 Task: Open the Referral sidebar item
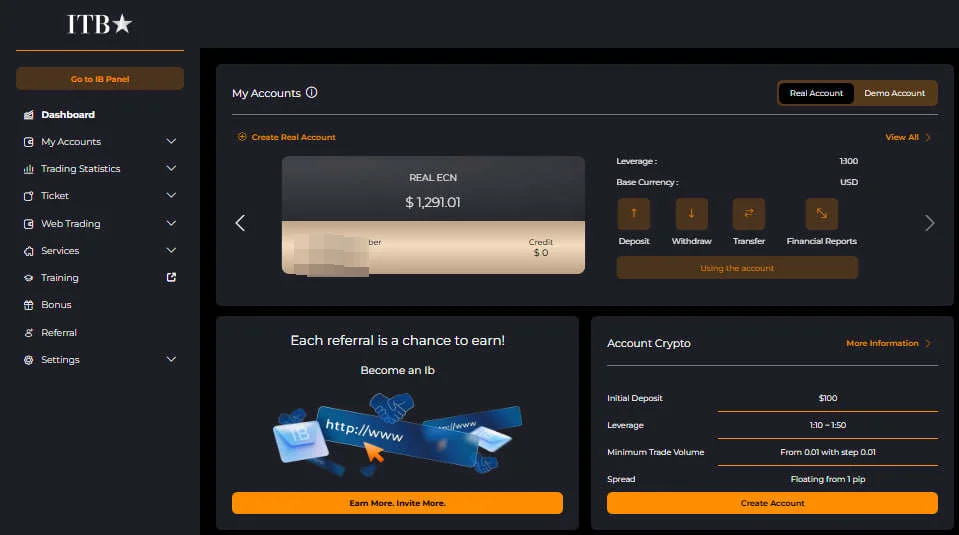(x=59, y=333)
